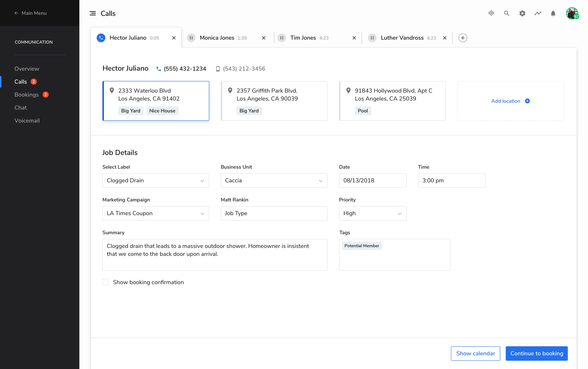588x369 pixels.
Task: Close the Luther Vandross call tab
Action: 445,38
